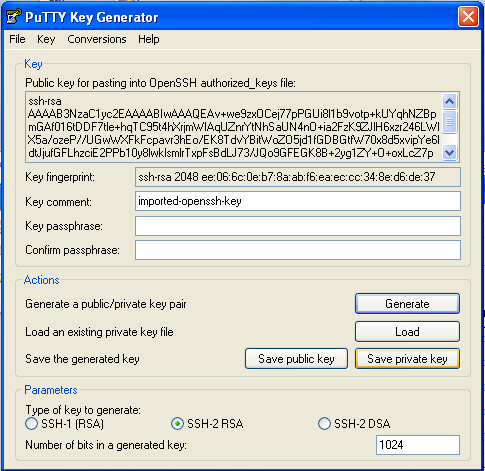
Task: Click into the Key comment field
Action: coord(298,201)
